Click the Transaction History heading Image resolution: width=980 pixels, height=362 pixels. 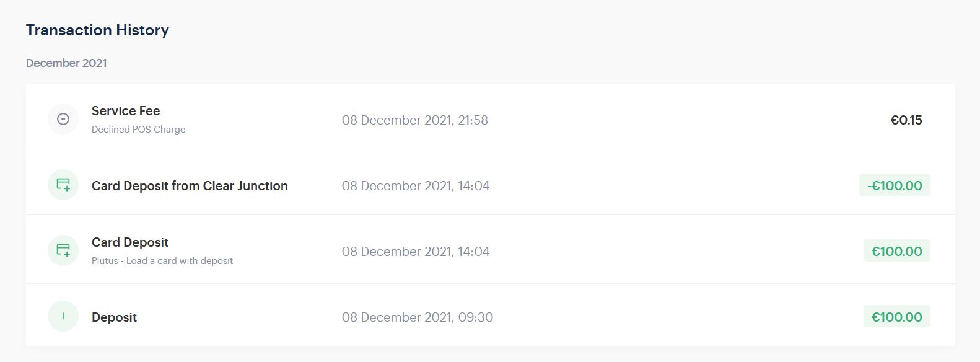[97, 30]
